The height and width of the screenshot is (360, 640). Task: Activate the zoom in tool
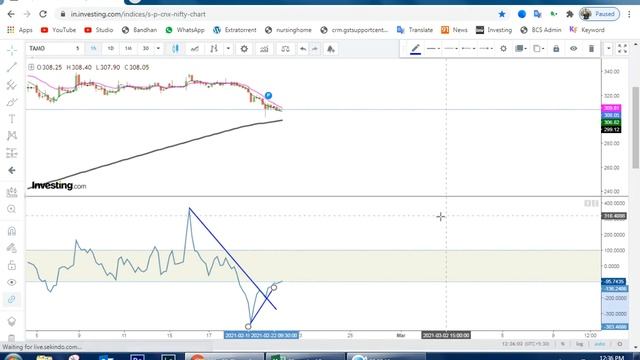(11, 209)
